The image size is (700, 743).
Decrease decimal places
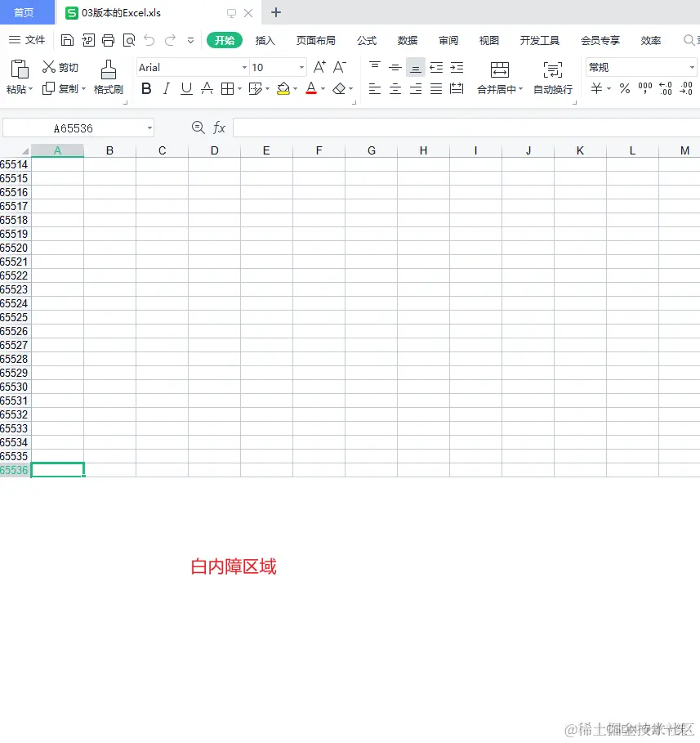pyautogui.click(x=686, y=88)
